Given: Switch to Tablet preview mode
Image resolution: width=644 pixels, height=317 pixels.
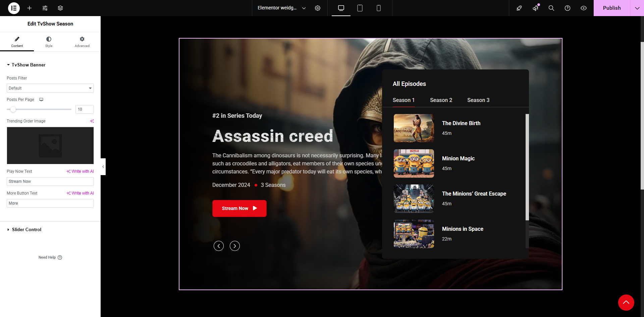Looking at the screenshot, I should [x=360, y=8].
